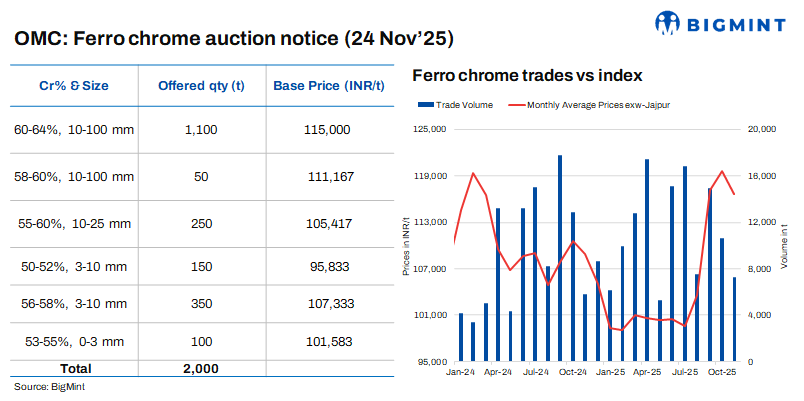Click the 58-60%, 10-100 mm row label

coord(74,176)
